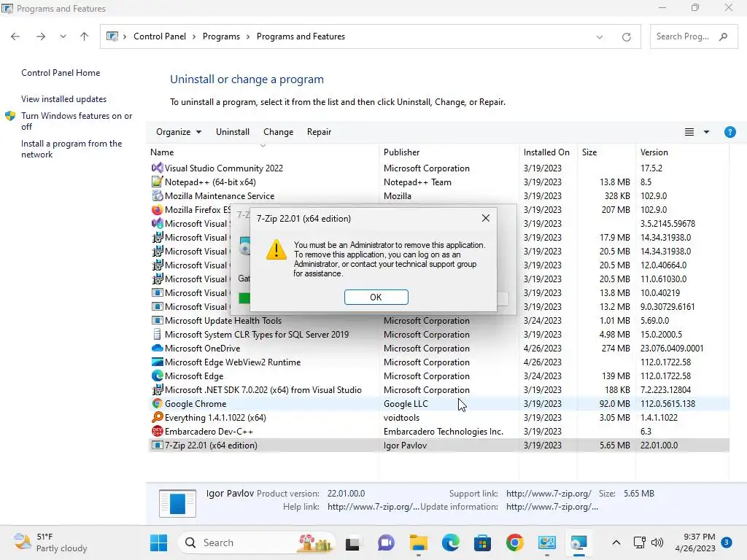The width and height of the screenshot is (747, 560).
Task: Select the Embarcadero Dev-C++ row
Action: (x=438, y=431)
